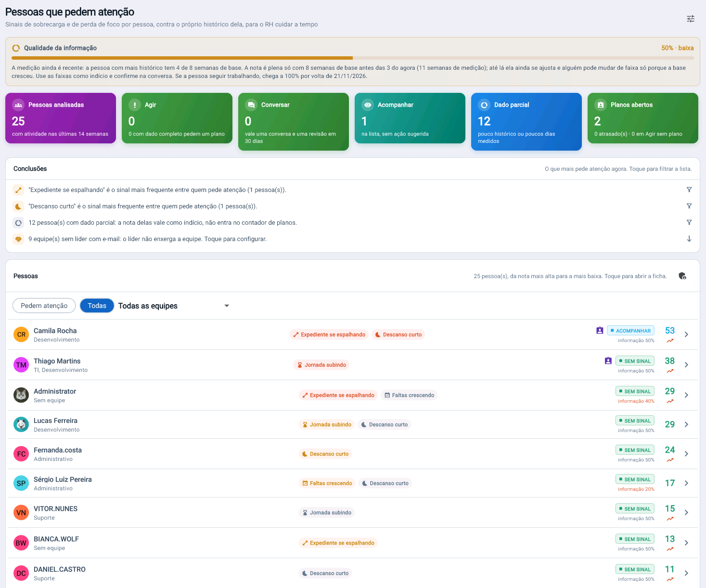Click the "Jornada subindo" tag for Thiago Martins
Viewport: 706px width, 588px height.
(321, 365)
